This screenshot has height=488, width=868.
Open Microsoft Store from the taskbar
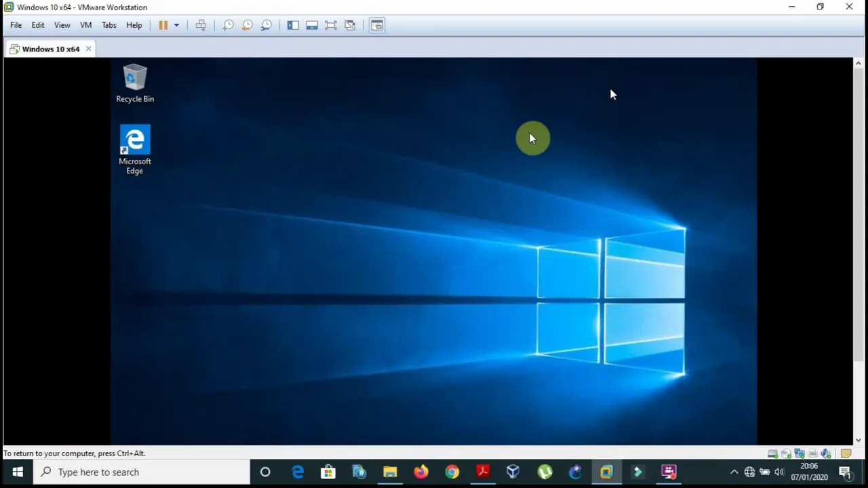point(328,472)
